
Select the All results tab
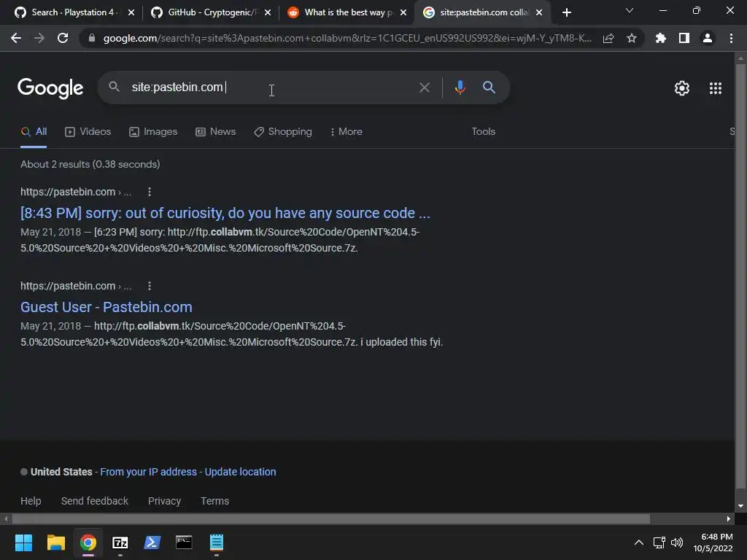pyautogui.click(x=34, y=132)
